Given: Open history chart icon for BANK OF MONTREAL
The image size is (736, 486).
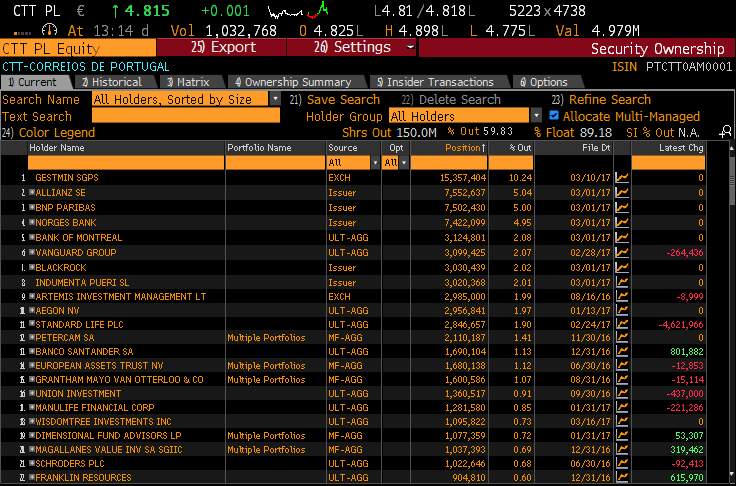Looking at the screenshot, I should click(x=622, y=238).
